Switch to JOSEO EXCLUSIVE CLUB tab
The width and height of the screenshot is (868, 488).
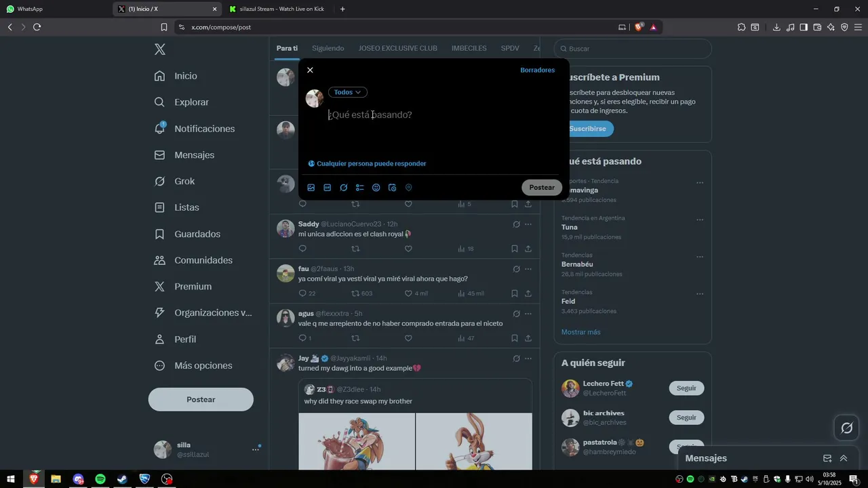[x=398, y=48]
